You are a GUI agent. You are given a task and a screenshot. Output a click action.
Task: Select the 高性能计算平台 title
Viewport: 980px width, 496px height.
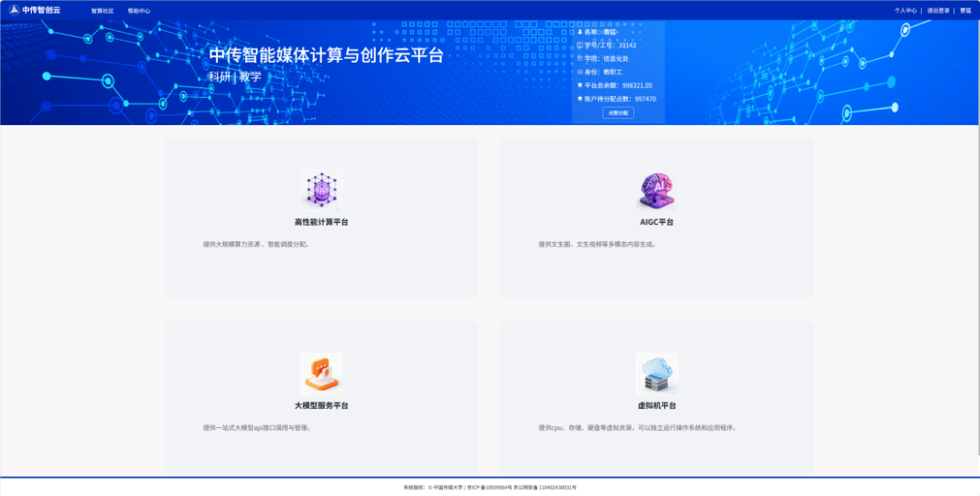click(321, 222)
